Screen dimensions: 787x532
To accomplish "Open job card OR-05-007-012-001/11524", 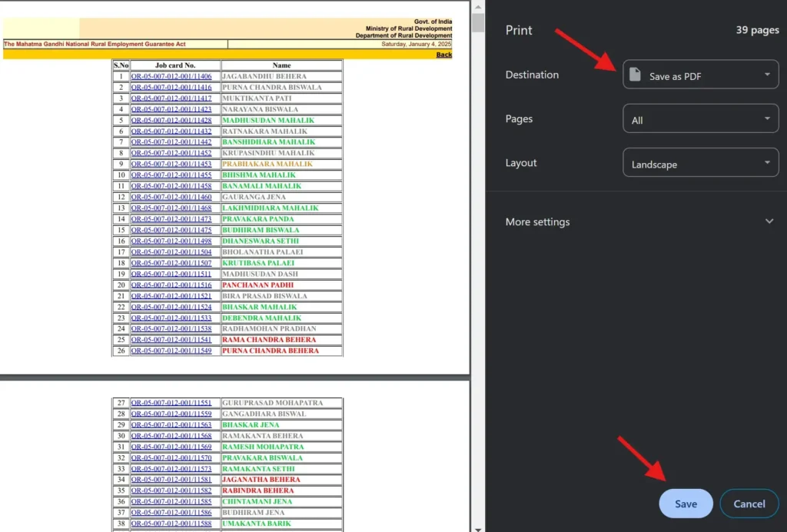I will (x=171, y=308).
